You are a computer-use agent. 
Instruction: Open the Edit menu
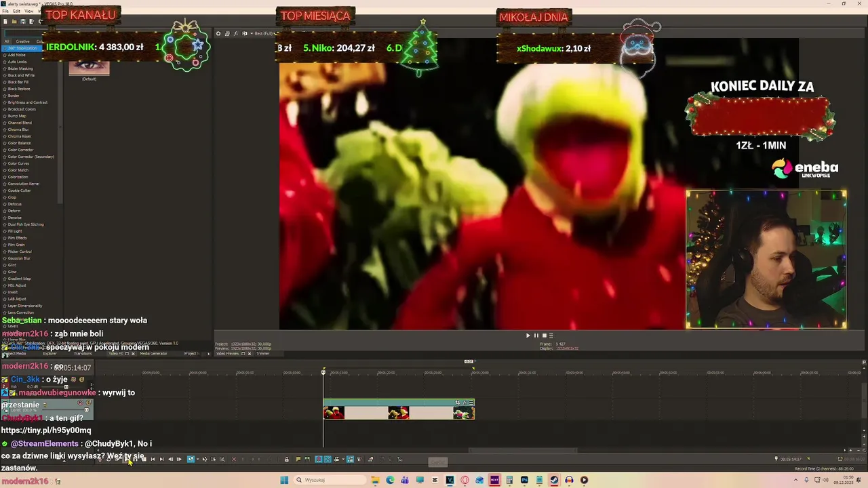coord(16,11)
